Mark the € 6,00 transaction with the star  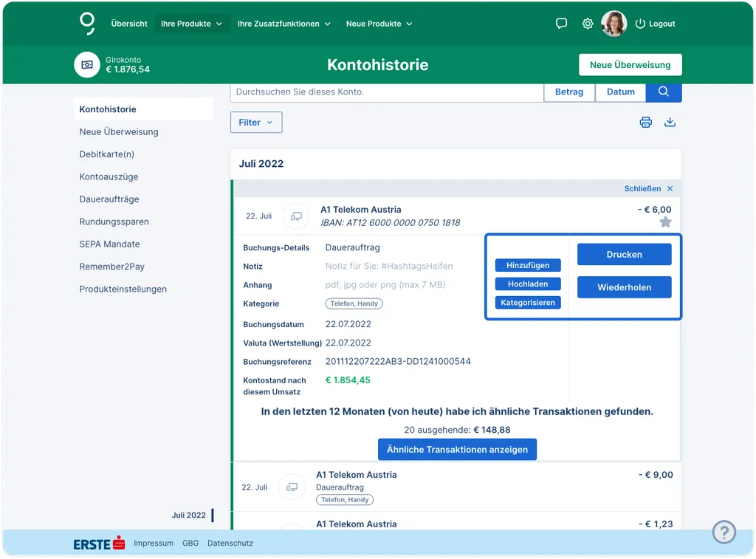(665, 222)
